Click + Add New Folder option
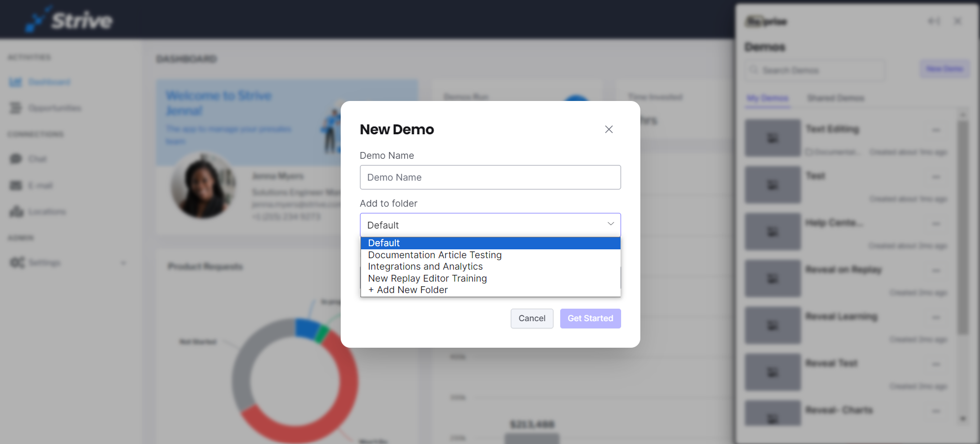Viewport: 980px width, 444px height. pos(490,290)
